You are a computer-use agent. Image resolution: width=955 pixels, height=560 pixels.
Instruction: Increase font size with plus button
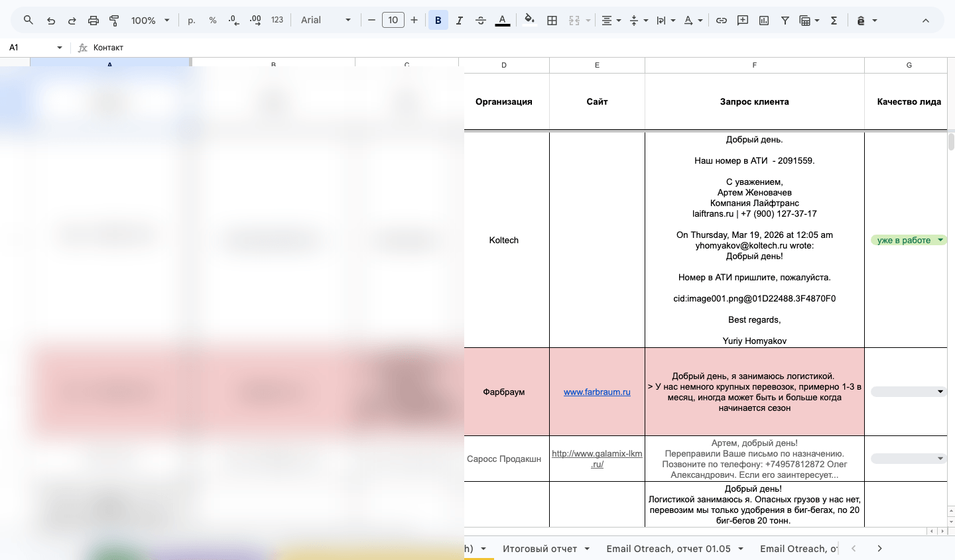[x=414, y=21]
